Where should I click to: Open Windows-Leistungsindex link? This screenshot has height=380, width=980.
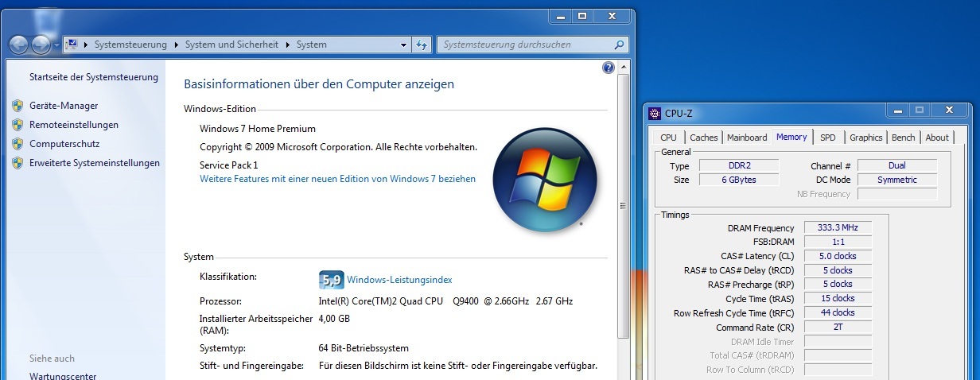click(399, 280)
